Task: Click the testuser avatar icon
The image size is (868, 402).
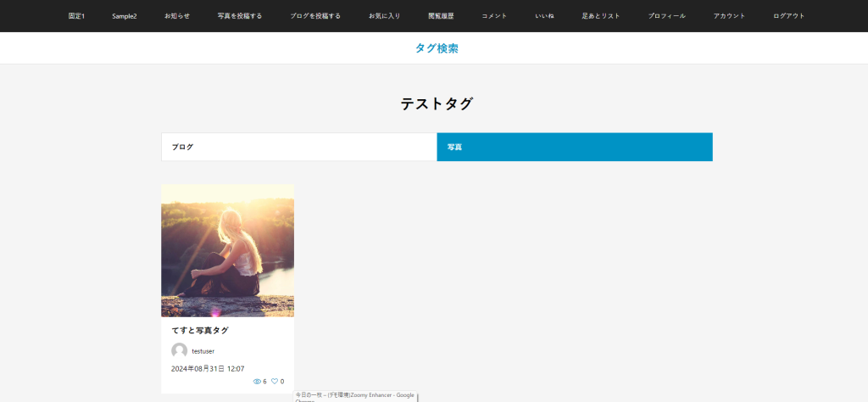Action: 179,350
